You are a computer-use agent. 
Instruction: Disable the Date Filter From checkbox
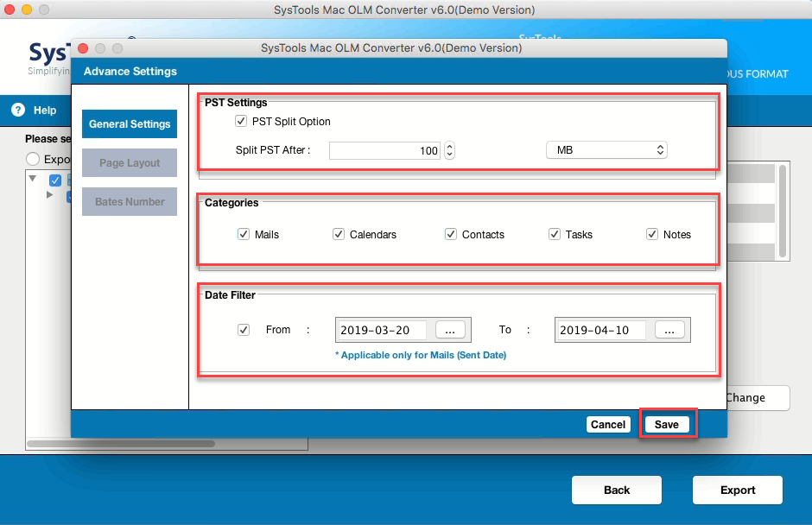[x=244, y=330]
